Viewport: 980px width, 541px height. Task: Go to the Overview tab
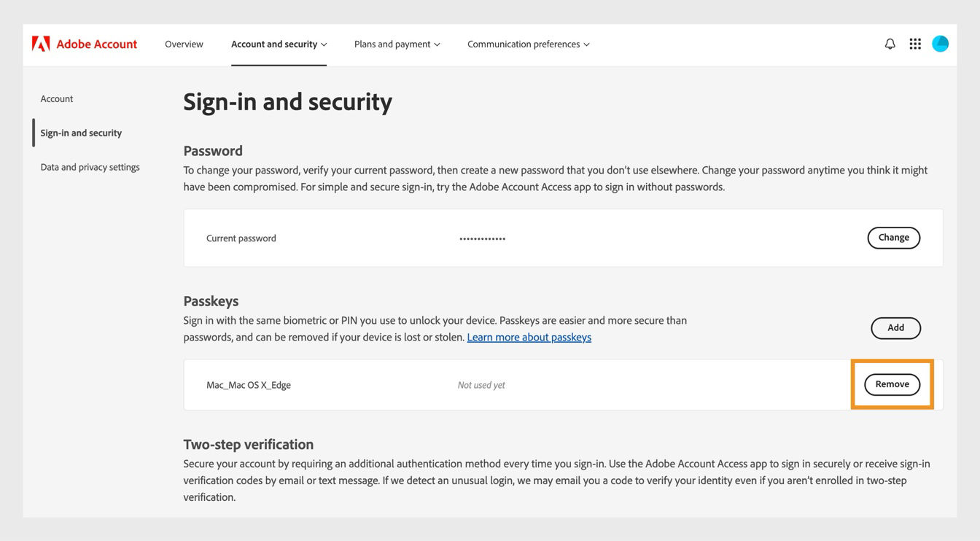coord(183,44)
